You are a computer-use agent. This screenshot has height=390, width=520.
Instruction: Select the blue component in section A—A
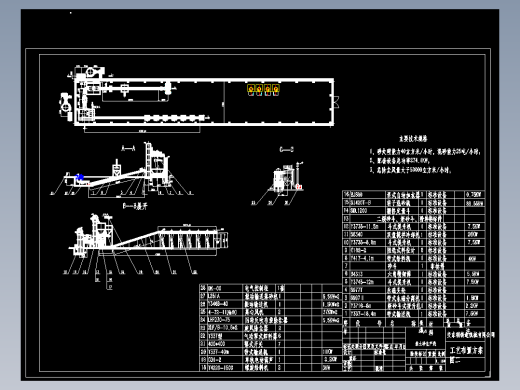80,177
